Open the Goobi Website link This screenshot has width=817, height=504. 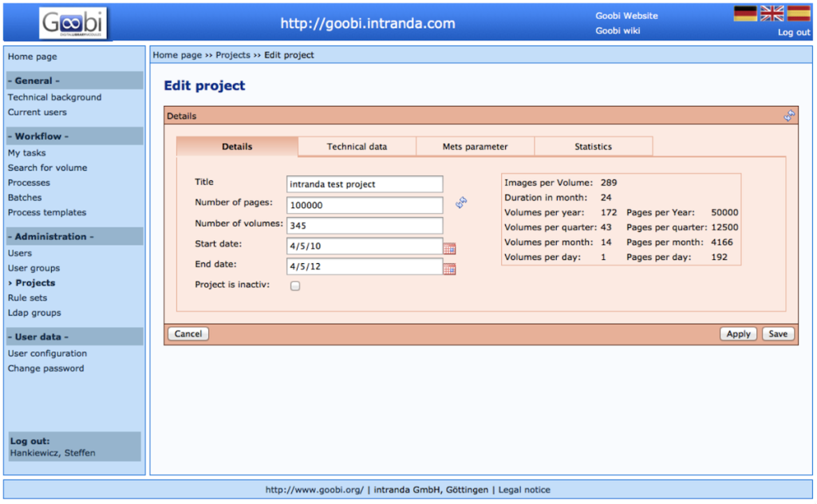(x=626, y=16)
